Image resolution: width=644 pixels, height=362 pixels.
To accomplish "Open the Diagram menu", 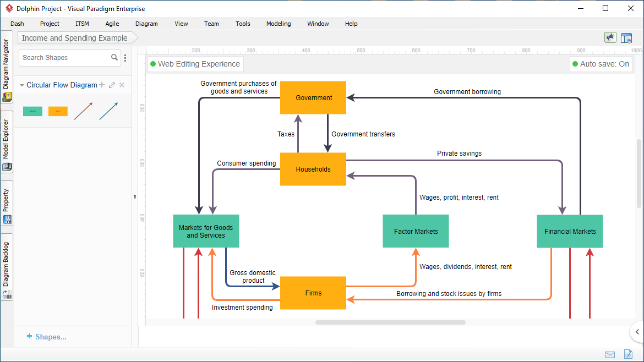I will point(146,24).
